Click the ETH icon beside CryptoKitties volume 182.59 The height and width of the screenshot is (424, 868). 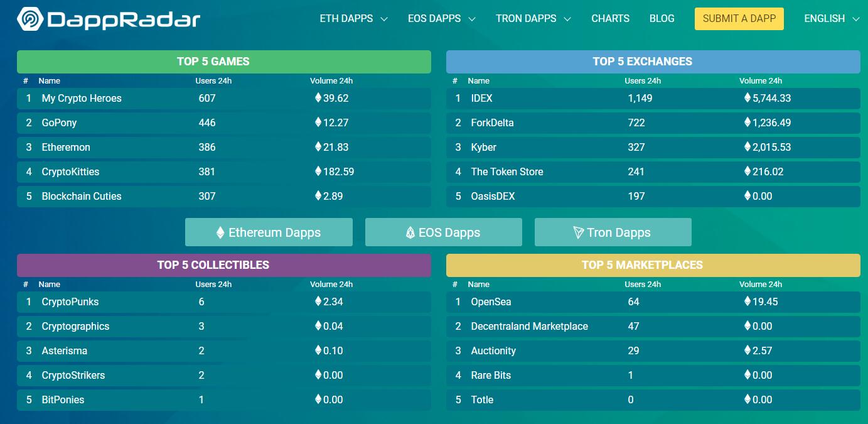318,171
